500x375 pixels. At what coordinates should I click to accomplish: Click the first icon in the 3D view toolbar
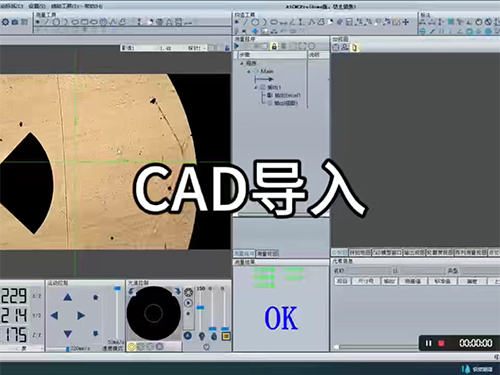tap(336, 47)
